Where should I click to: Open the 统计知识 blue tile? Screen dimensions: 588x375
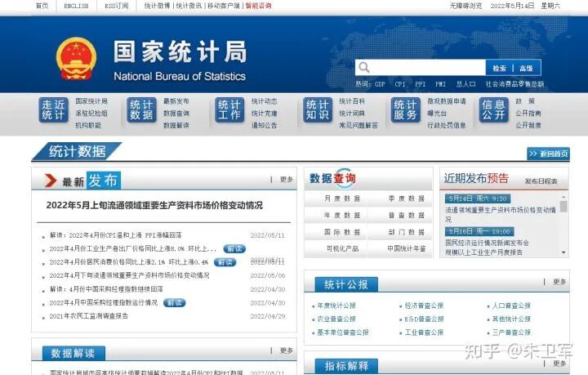(318, 109)
